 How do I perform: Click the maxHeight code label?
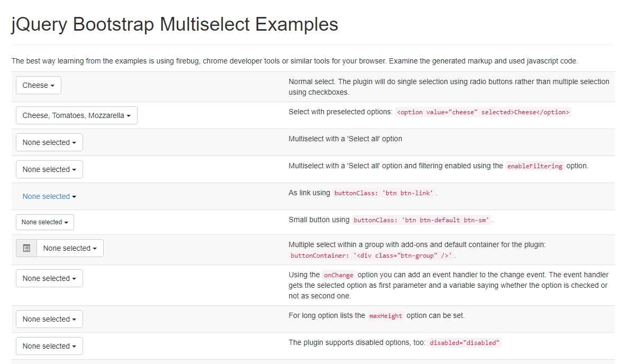[x=386, y=316]
